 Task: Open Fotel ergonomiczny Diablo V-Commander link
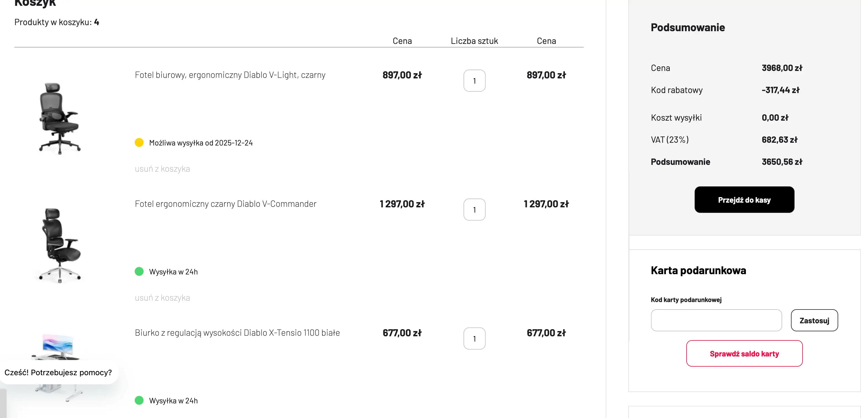click(x=226, y=204)
